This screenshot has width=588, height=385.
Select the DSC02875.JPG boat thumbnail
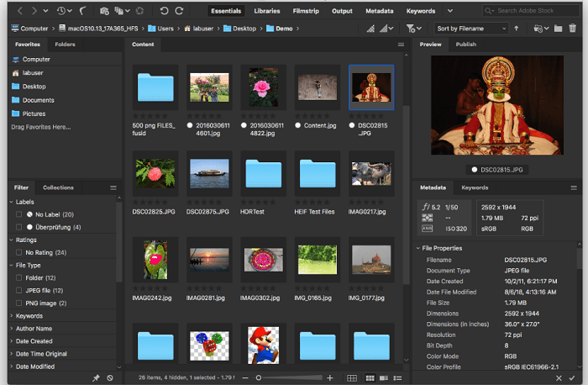point(209,173)
